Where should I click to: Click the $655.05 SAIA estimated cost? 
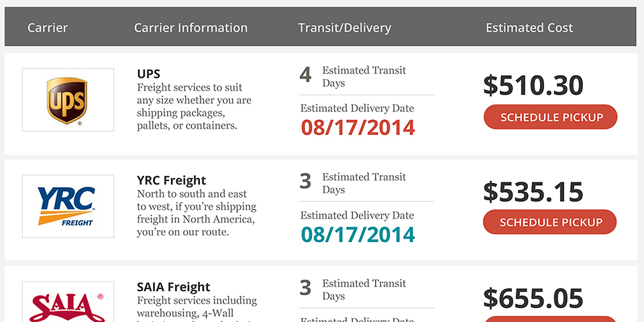click(x=533, y=299)
